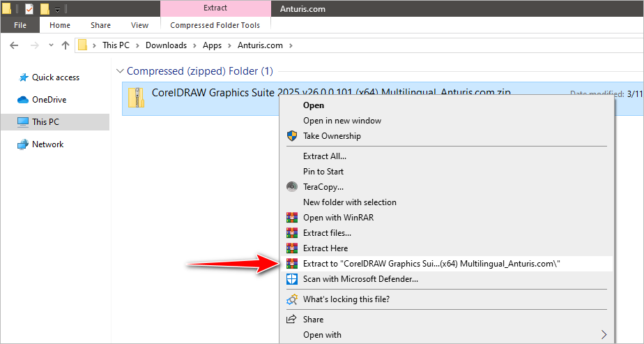644x344 pixels.
Task: Click Properties checkmark icon in title bar
Action: pyautogui.click(x=29, y=10)
